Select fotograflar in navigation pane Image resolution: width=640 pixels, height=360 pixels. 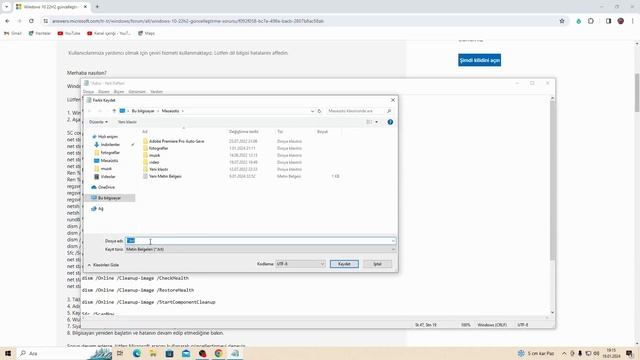(110, 153)
